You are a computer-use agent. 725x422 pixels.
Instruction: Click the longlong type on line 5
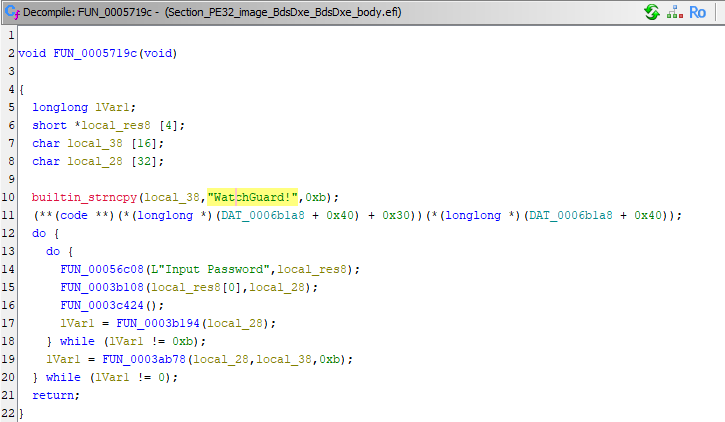point(60,108)
